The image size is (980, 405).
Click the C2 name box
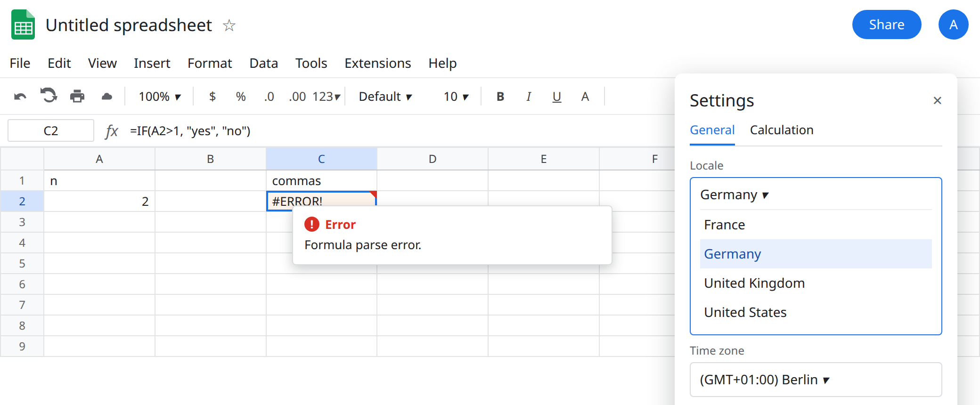click(x=51, y=130)
